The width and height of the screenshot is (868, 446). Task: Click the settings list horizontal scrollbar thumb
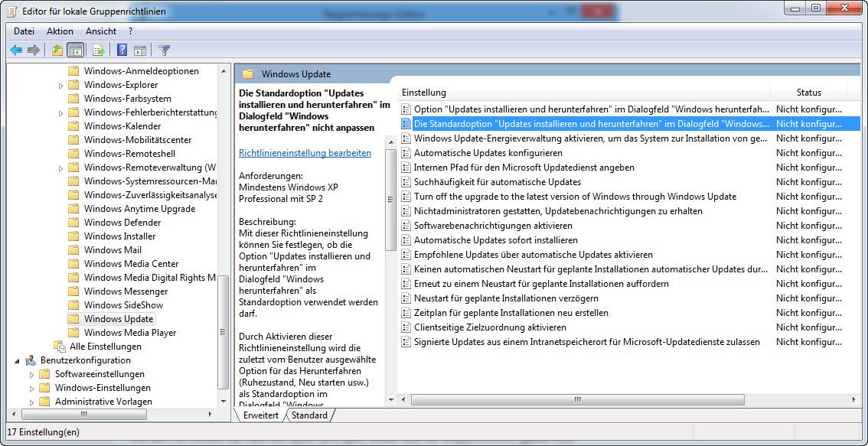[x=577, y=399]
